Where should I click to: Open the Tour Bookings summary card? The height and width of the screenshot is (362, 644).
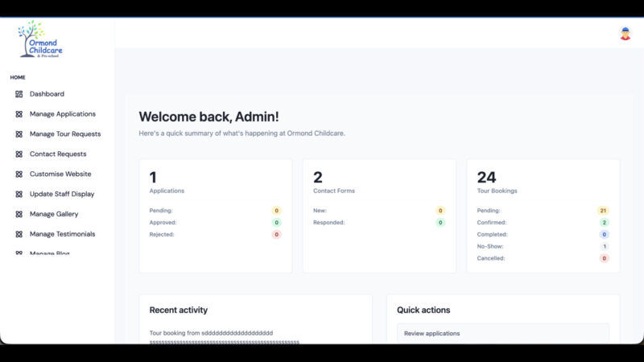coord(543,216)
